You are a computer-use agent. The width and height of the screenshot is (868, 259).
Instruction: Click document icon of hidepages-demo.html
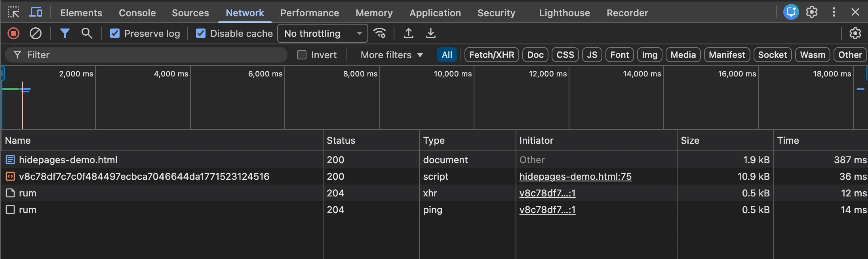10,160
